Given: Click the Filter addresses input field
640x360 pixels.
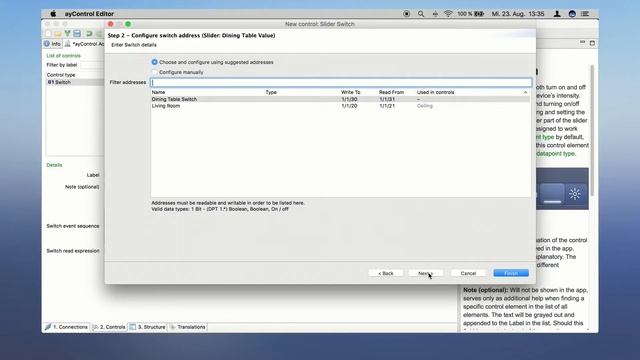Looking at the screenshot, I should [341, 82].
